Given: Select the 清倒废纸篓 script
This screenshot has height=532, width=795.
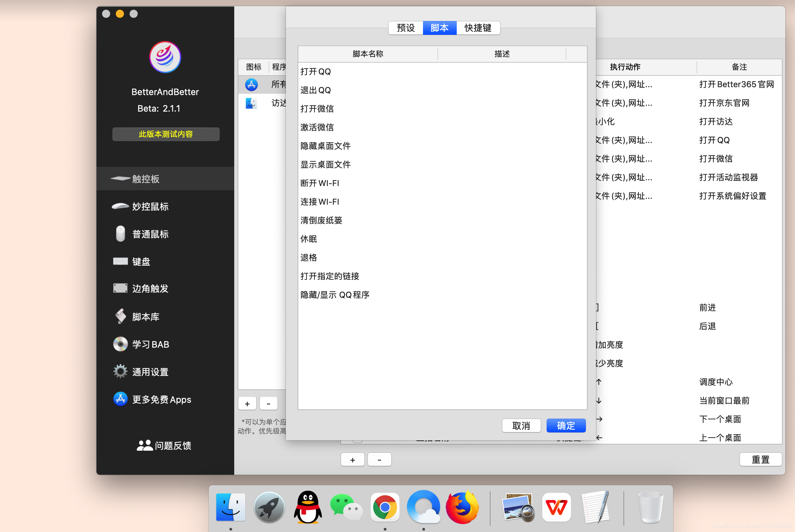Looking at the screenshot, I should [x=442, y=221].
